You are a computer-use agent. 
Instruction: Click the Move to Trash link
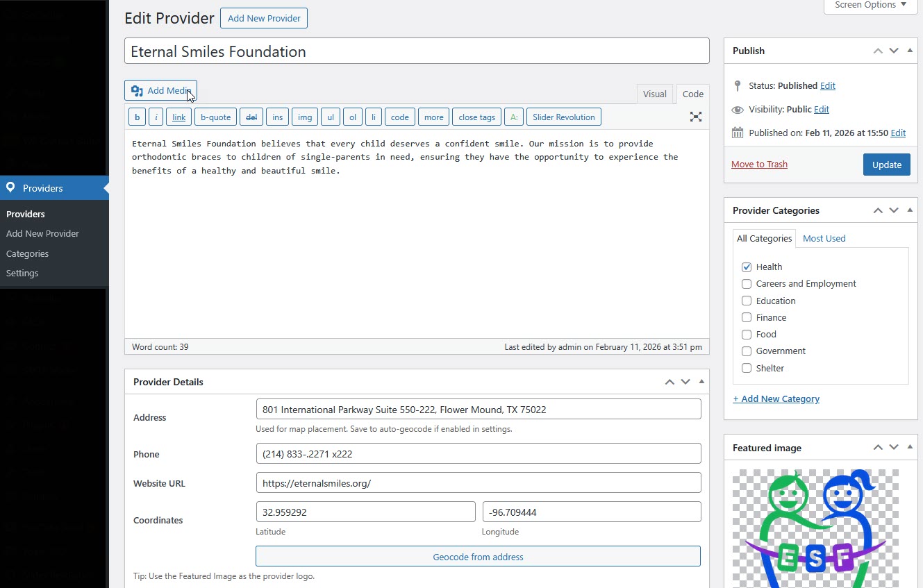(x=759, y=164)
